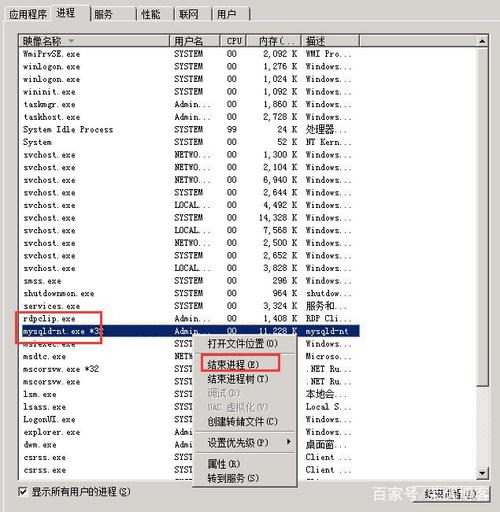Sort by 映像名称 column header
Viewport: 500px width, 512px height.
(x=94, y=41)
